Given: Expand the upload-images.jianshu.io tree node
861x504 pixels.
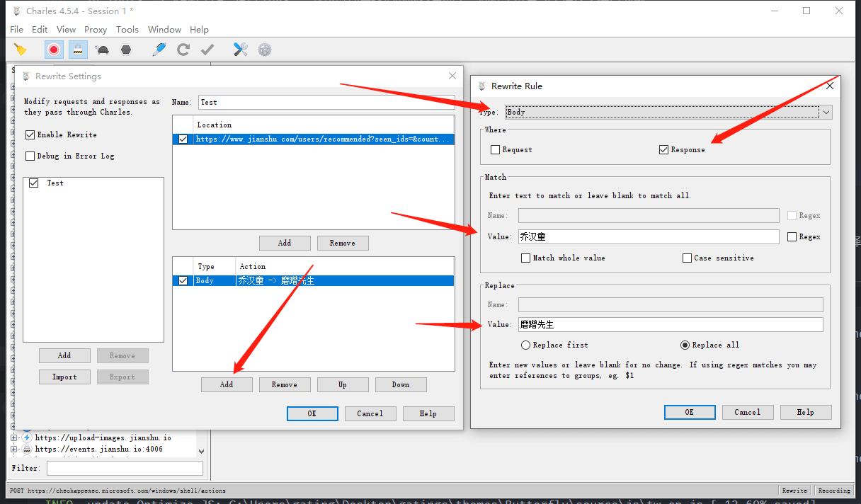Looking at the screenshot, I should pos(13,438).
